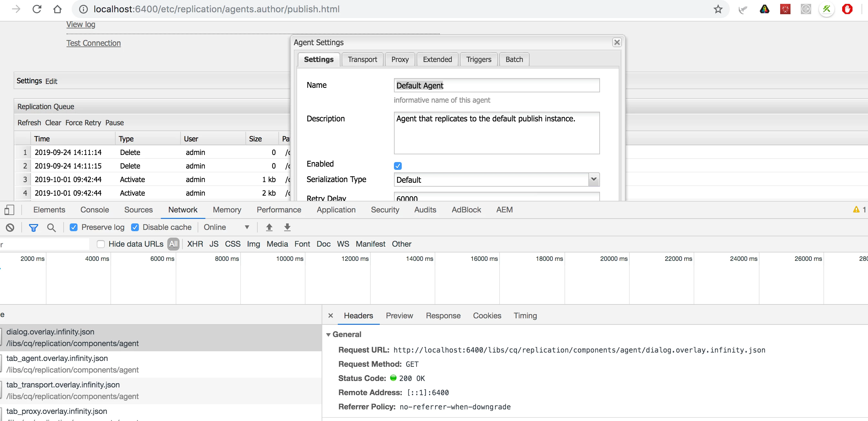Viewport: 868px width, 421px height.
Task: Bookmark page with star icon
Action: tap(718, 9)
